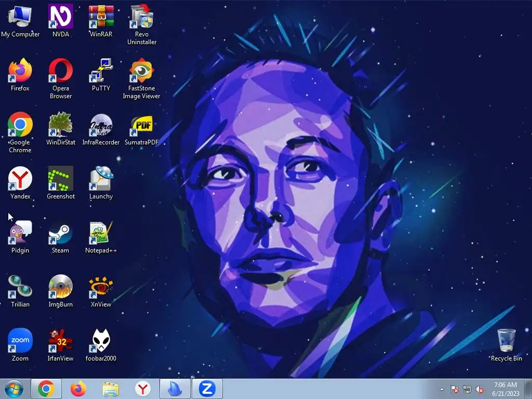The height and width of the screenshot is (399, 532).
Task: Select shark fin app in taskbar
Action: click(x=175, y=389)
